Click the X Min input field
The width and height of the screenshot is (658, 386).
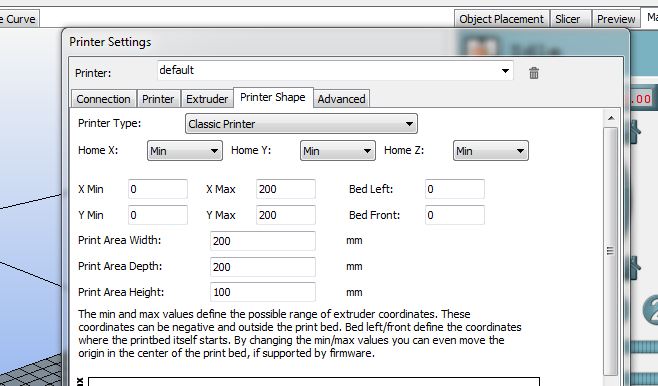coord(158,189)
